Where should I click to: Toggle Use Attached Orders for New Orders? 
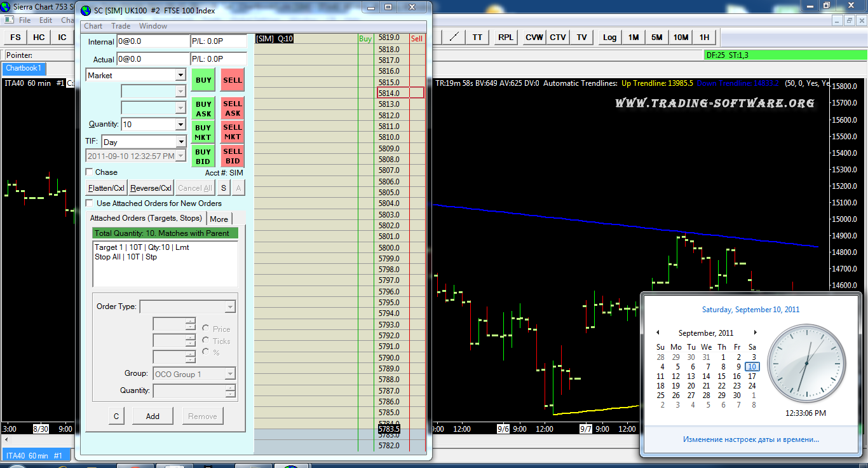(x=90, y=203)
